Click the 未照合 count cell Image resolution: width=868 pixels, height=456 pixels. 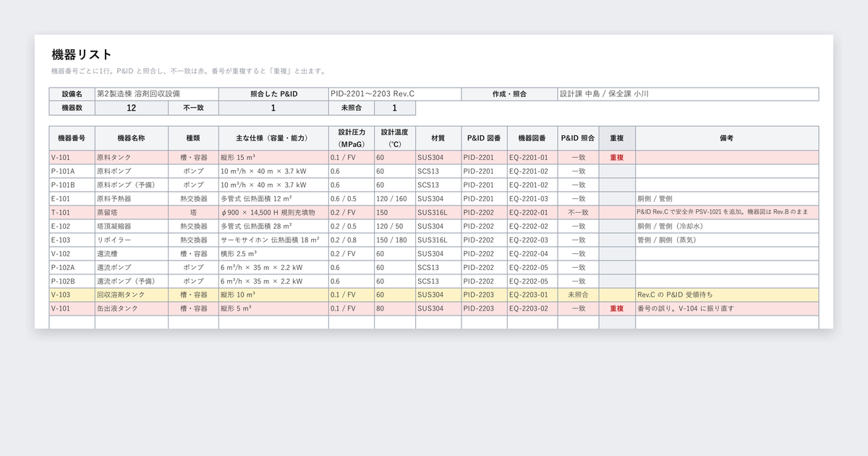(x=395, y=108)
